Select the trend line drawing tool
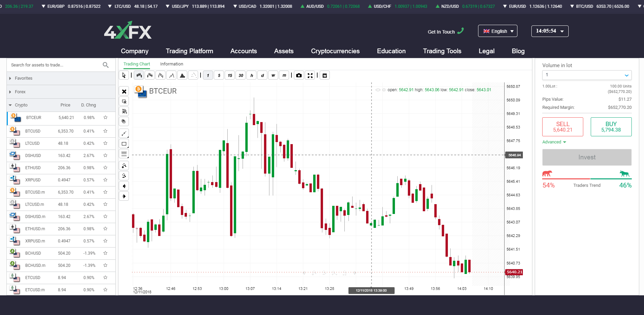 (124, 133)
